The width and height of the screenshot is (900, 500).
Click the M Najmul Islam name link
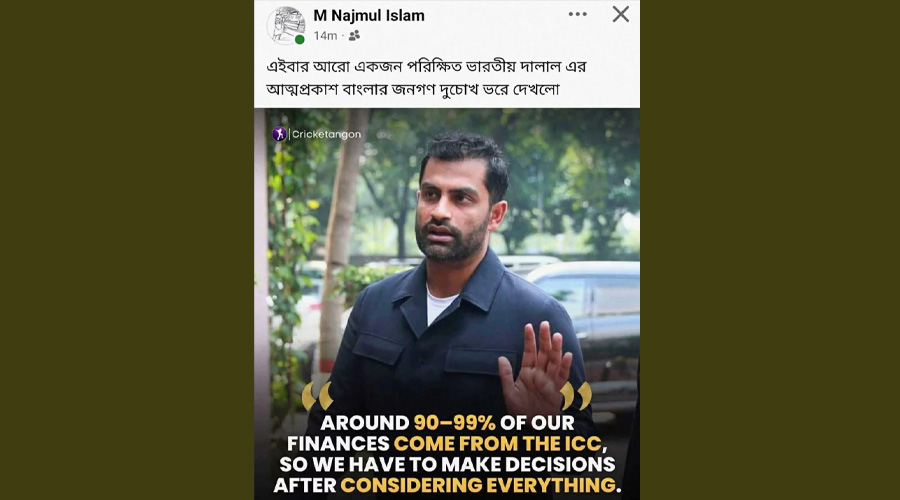[369, 15]
